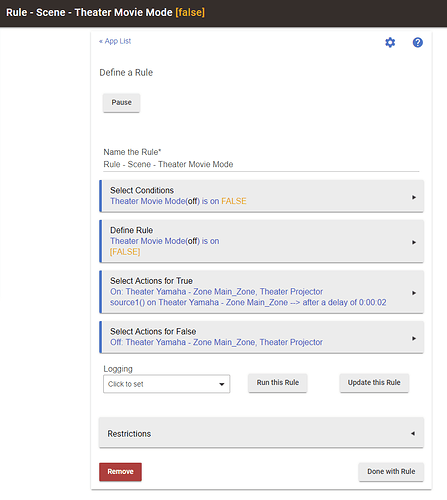Viewport: 447px width, 500px height.
Task: Click the Logging dropdown caret
Action: tap(222, 384)
